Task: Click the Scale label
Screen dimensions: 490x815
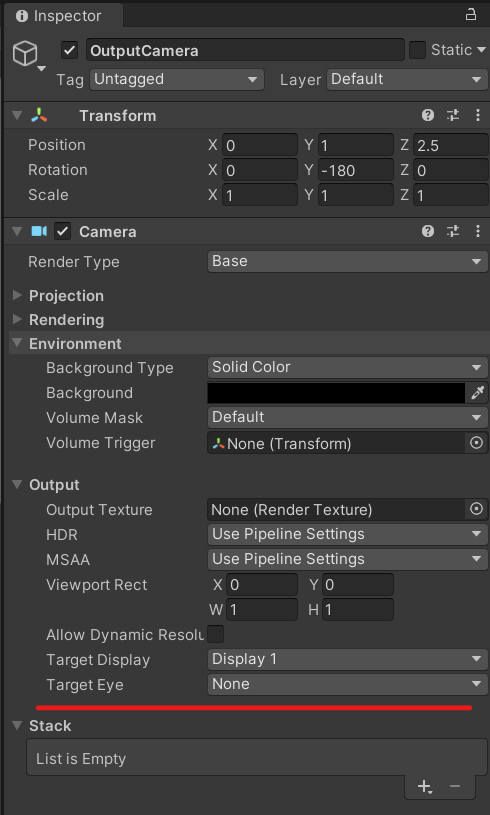Action: coord(48,195)
